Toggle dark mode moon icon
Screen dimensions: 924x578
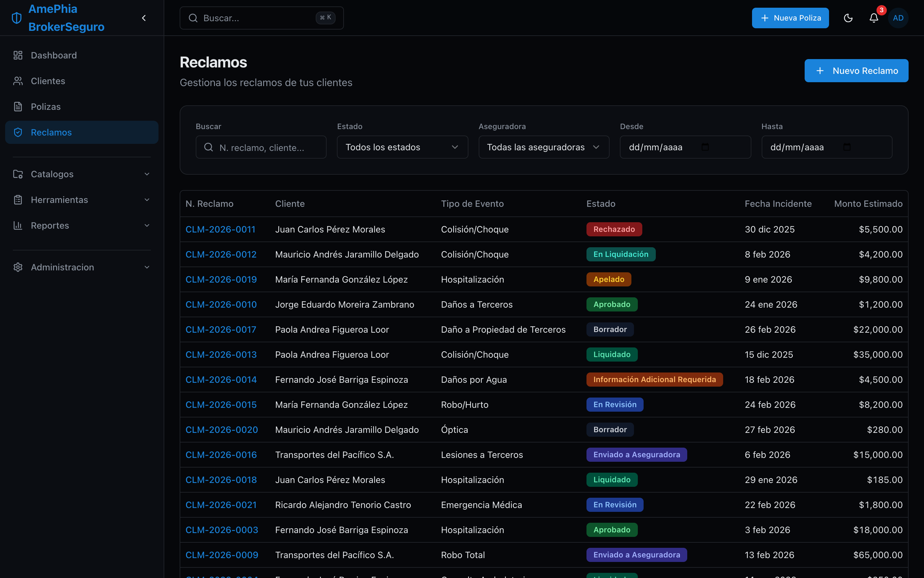click(x=848, y=18)
